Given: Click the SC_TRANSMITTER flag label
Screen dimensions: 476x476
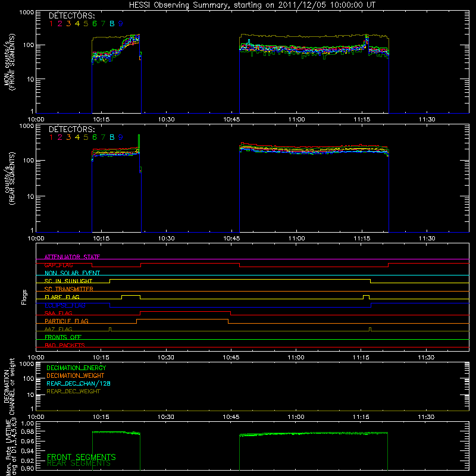Looking at the screenshot, I should (68, 289).
